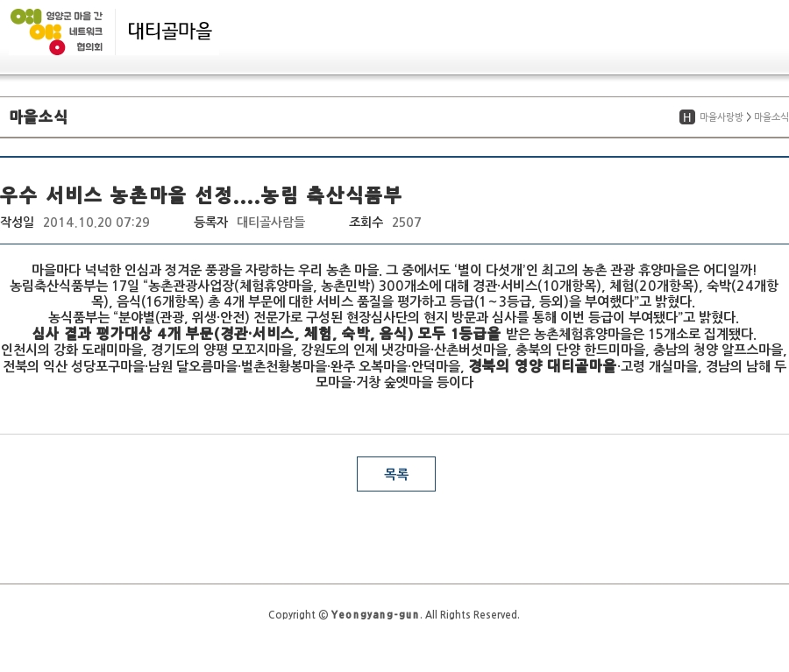Screen dimensions: 789x672
Task: Click the red circle in the logo
Action: point(57,47)
